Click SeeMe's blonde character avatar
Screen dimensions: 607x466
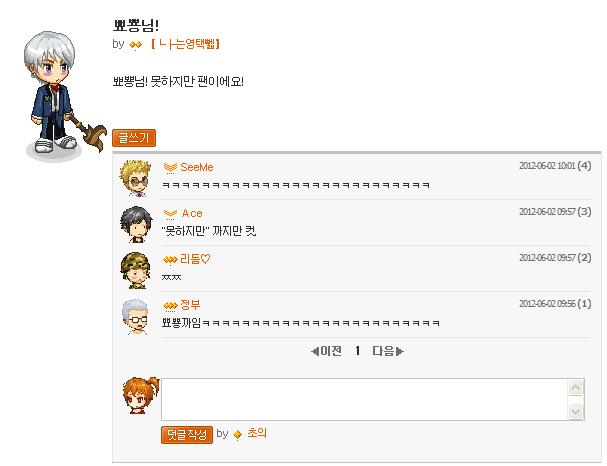click(x=135, y=178)
